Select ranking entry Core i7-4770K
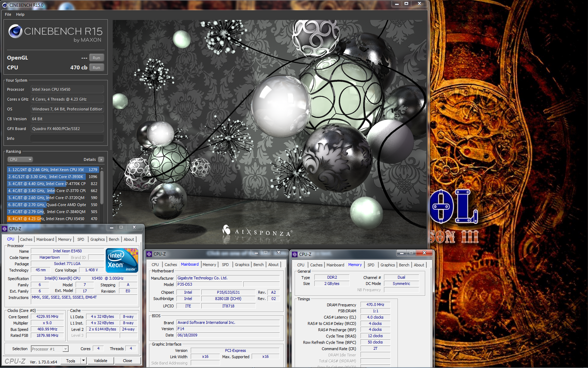The image size is (588, 368). (53, 184)
